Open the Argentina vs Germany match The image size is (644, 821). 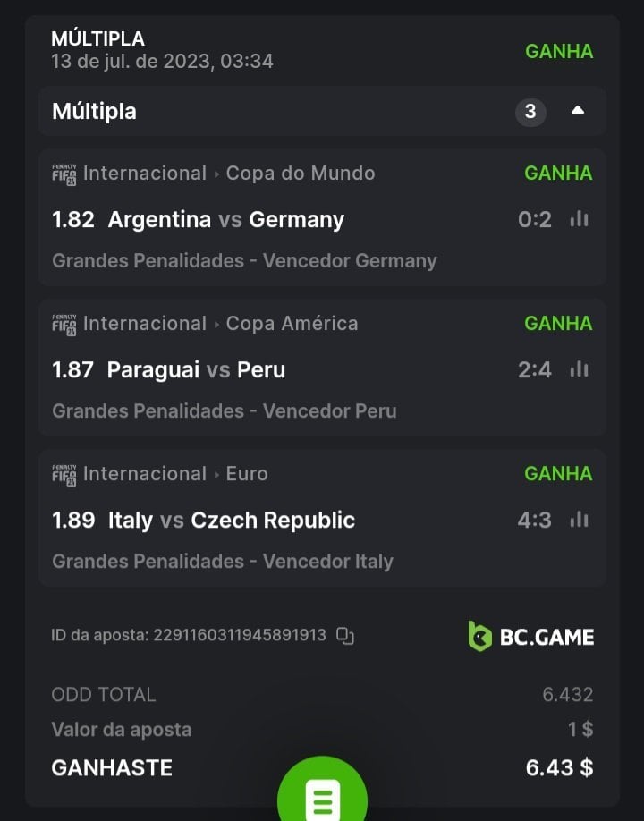(225, 220)
